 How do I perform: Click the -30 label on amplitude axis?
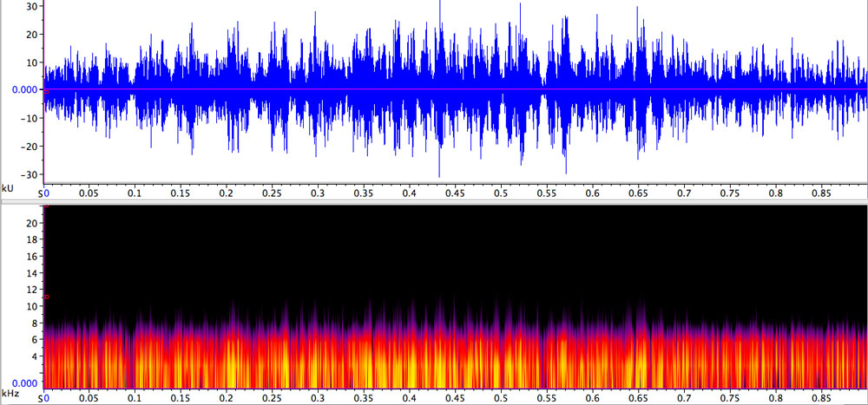coord(29,174)
